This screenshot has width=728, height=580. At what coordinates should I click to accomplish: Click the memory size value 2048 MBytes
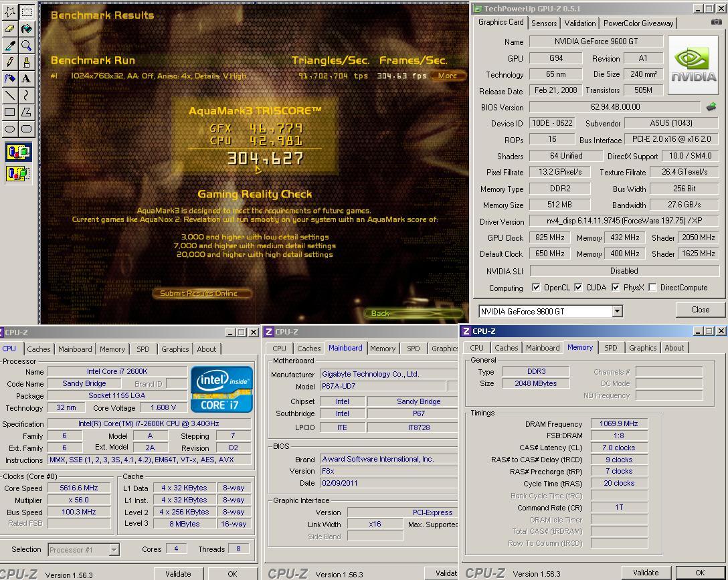pos(536,383)
